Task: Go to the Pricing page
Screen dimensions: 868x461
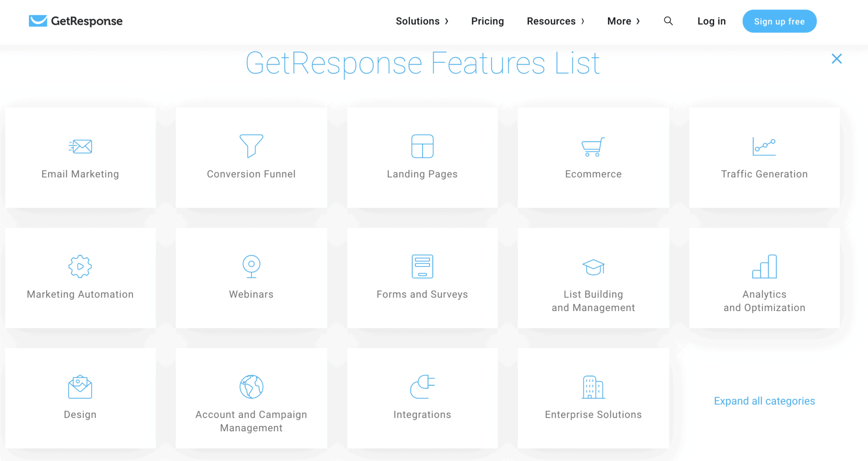Action: pos(487,21)
